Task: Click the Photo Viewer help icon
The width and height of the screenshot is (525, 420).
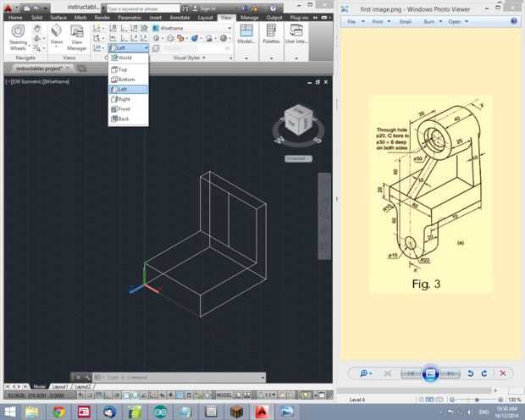Action: [514, 21]
